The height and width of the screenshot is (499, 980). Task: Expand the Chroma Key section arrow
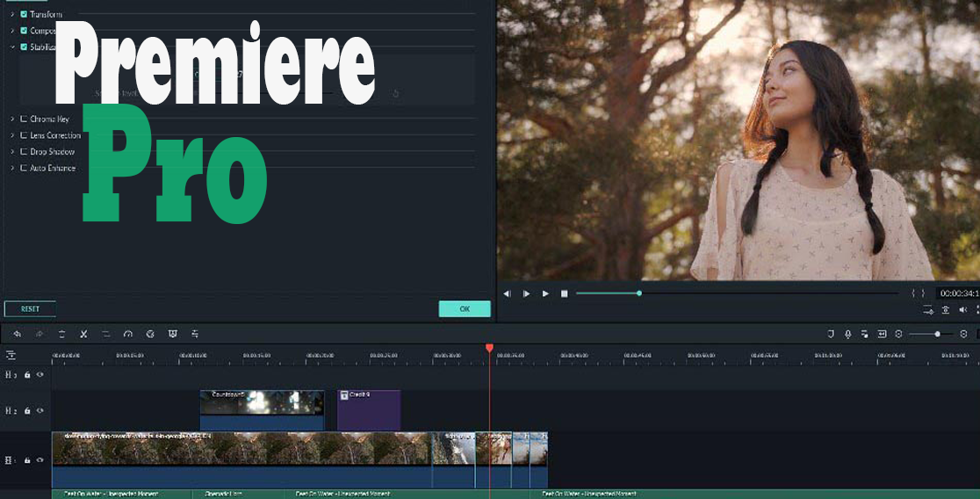12,119
